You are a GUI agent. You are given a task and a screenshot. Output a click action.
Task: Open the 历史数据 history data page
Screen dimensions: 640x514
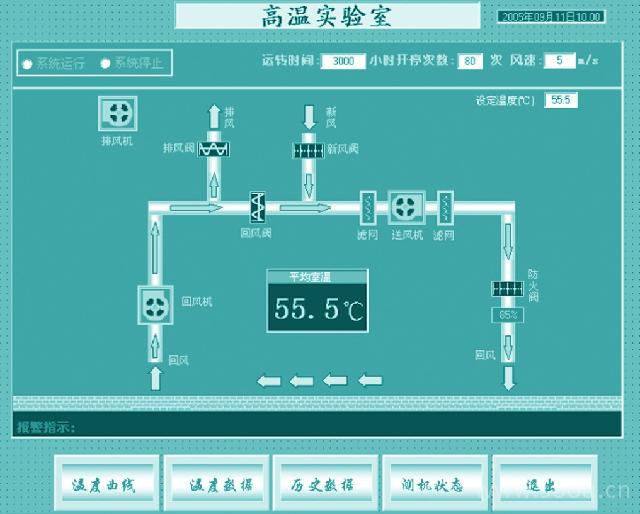pyautogui.click(x=325, y=484)
